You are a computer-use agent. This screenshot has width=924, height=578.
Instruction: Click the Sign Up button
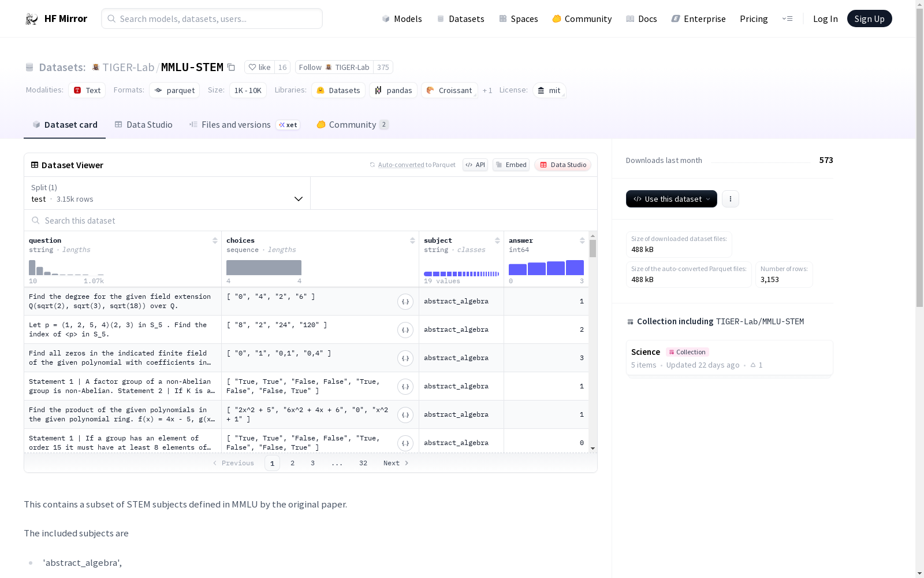[869, 18]
